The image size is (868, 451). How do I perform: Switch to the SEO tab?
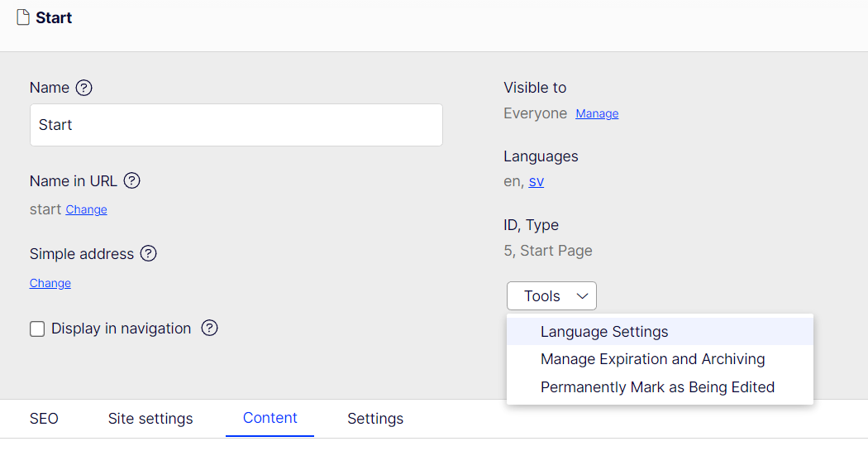pyautogui.click(x=44, y=419)
